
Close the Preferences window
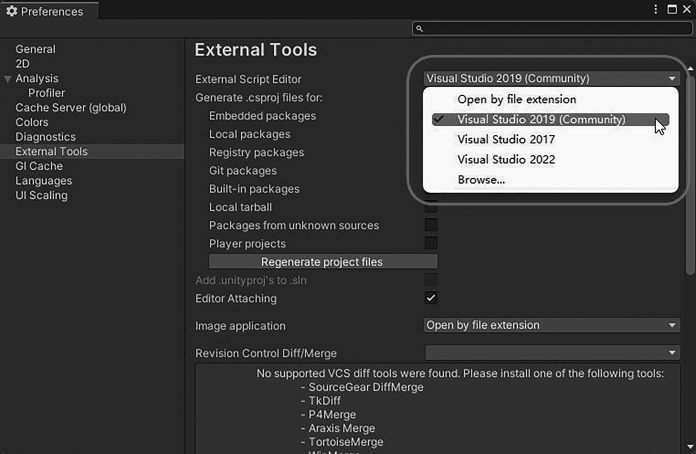coord(687,9)
